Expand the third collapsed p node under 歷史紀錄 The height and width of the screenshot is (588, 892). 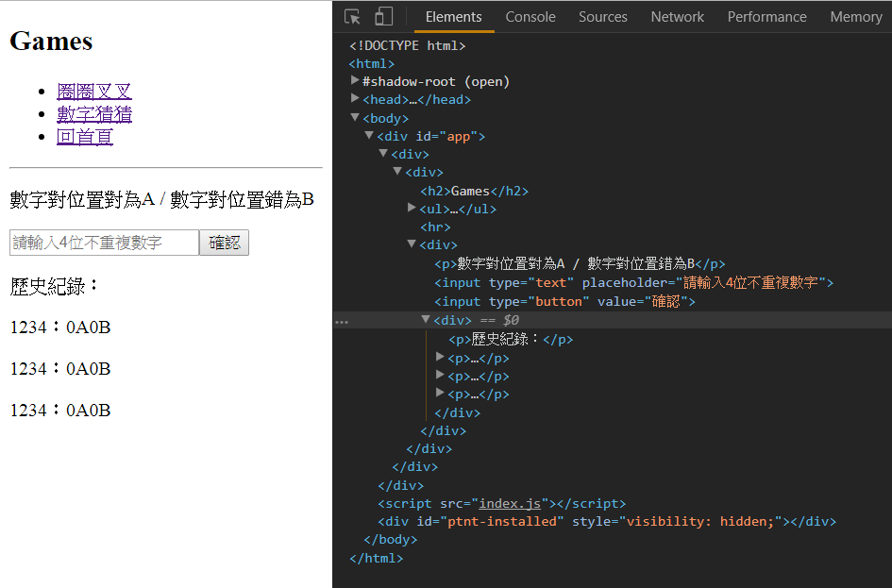click(x=440, y=393)
